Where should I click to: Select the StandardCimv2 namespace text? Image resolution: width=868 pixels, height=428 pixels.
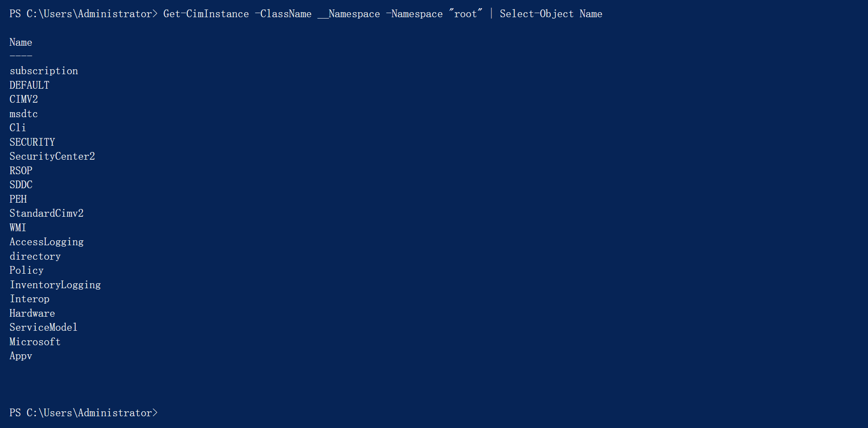pos(47,214)
